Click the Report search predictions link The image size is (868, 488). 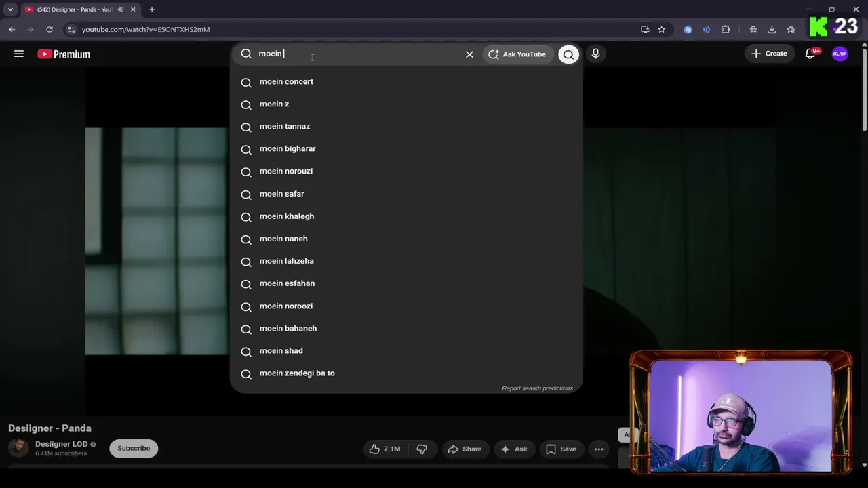pos(537,388)
